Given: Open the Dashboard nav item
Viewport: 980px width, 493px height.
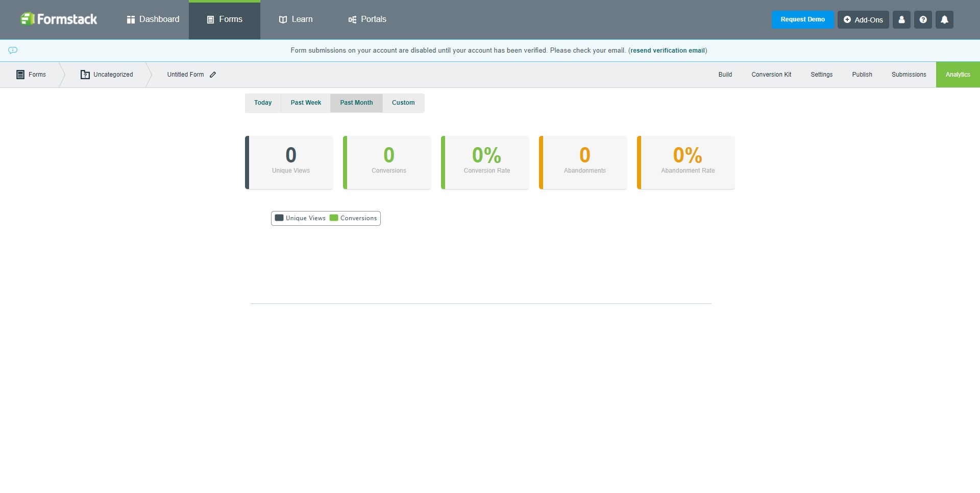Looking at the screenshot, I should coord(153,19).
